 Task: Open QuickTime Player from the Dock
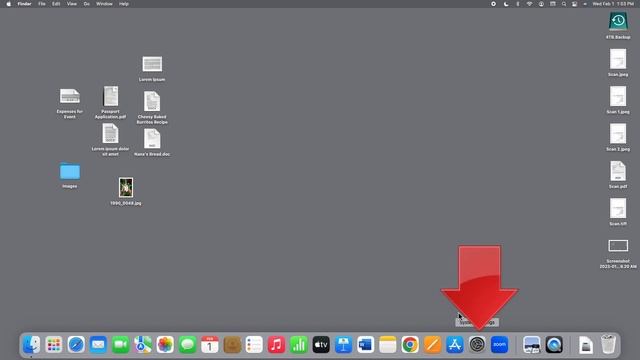[x=554, y=345]
